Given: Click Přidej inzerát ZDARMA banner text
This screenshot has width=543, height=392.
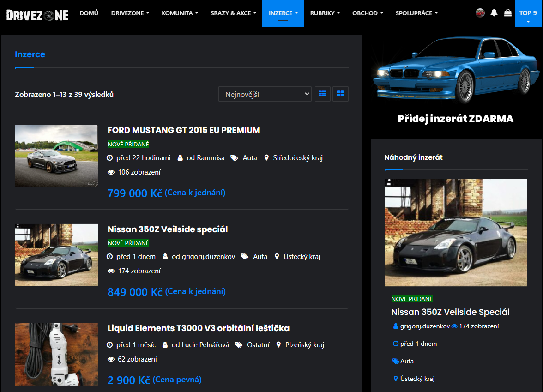Looking at the screenshot, I should click(x=456, y=119).
